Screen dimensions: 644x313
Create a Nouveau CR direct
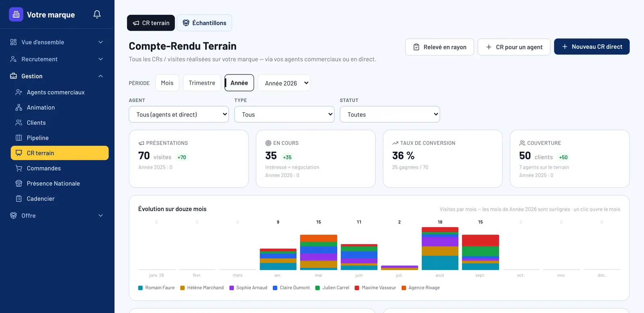tap(592, 47)
